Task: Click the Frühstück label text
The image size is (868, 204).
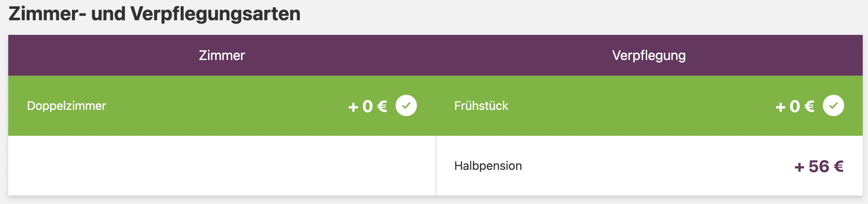Action: 481,106
